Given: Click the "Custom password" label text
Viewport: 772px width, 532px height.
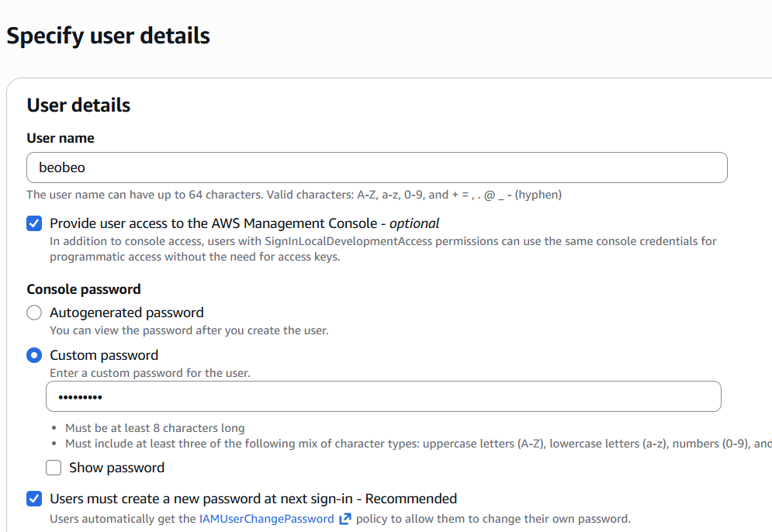Looking at the screenshot, I should 104,355.
